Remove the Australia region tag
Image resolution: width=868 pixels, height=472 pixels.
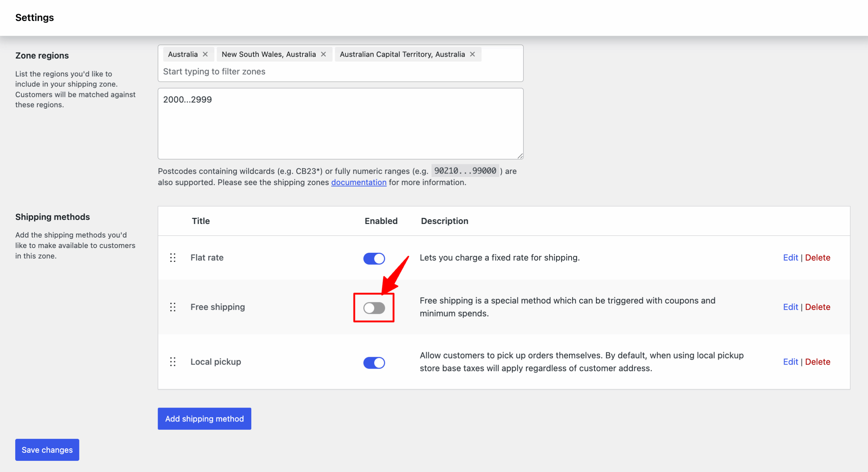[206, 54]
